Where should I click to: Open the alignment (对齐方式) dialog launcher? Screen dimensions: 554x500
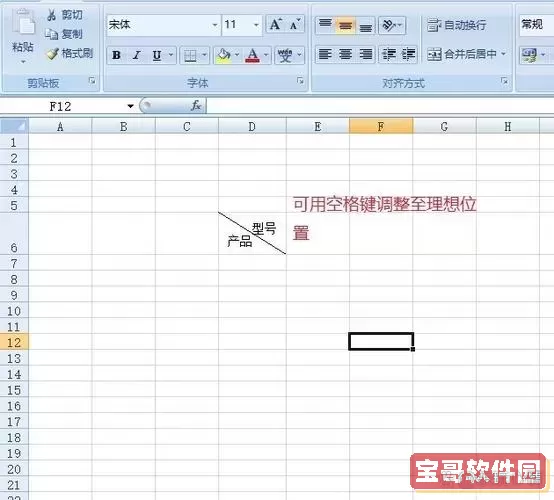pos(504,81)
